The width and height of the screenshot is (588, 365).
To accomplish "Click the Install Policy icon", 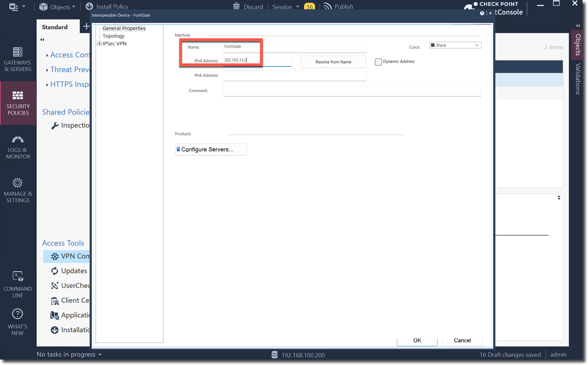I will tap(89, 6).
